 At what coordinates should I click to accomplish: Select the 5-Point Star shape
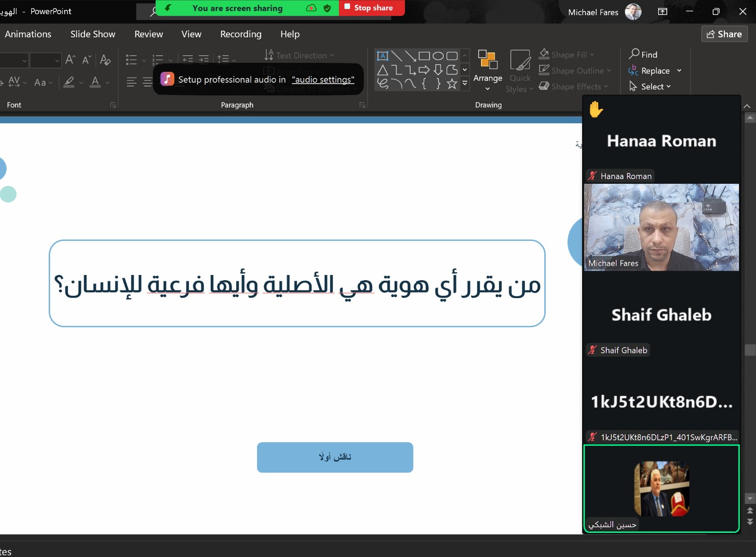[x=452, y=84]
